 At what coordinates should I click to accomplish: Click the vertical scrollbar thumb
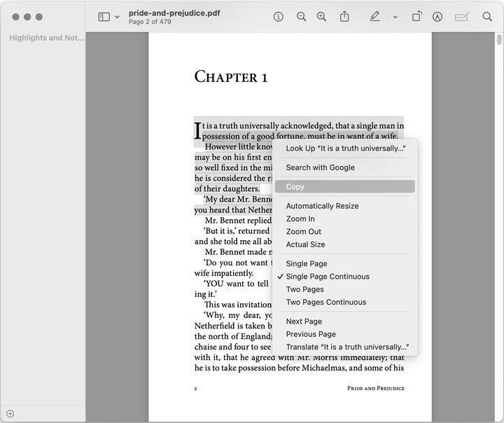(x=499, y=40)
